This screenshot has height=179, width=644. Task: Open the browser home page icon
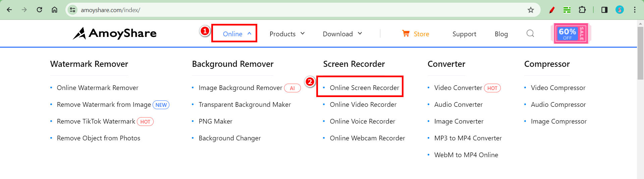point(54,10)
